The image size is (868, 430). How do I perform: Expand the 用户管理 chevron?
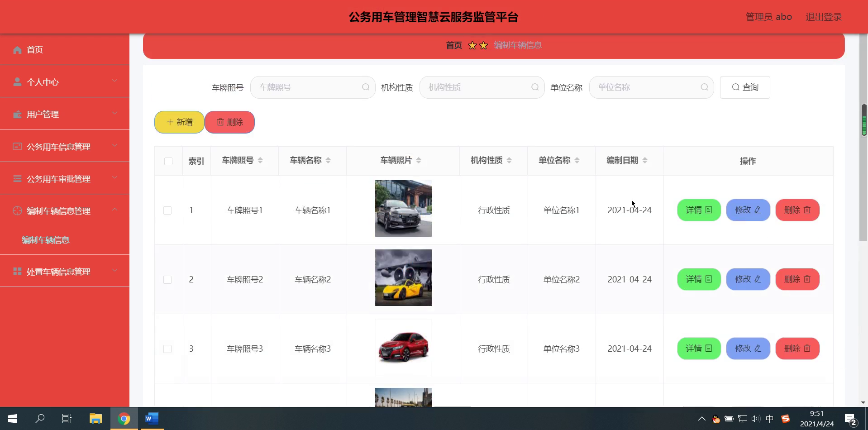pyautogui.click(x=114, y=113)
